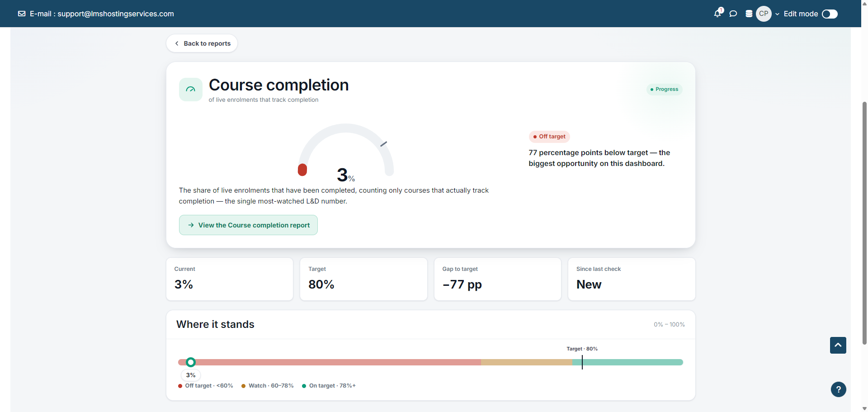
Task: Select the Gap to target card
Action: tap(498, 279)
